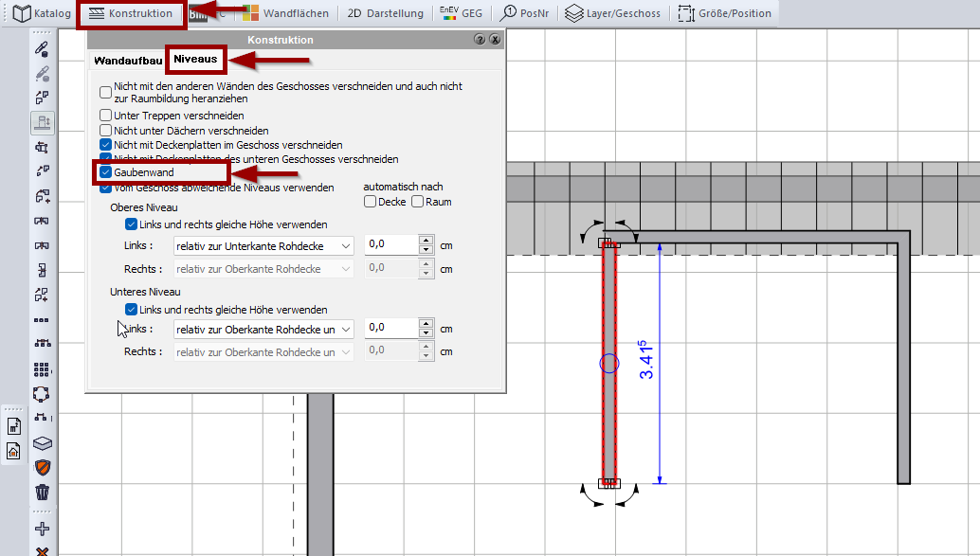Check the Decke checkbox under automatisch nach
The width and height of the screenshot is (980, 556).
[x=371, y=202]
